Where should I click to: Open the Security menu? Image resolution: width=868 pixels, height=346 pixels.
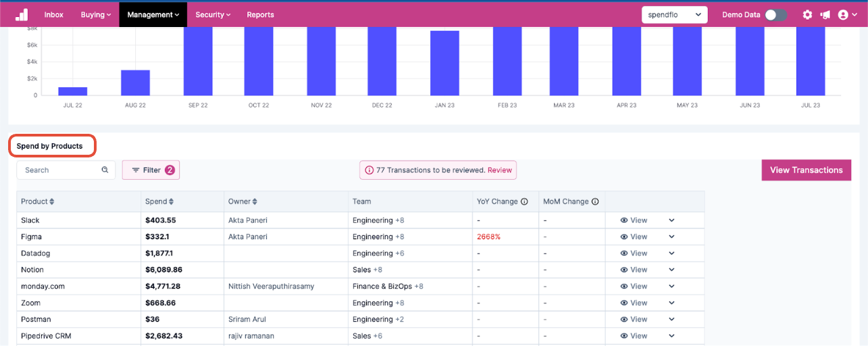(x=213, y=14)
